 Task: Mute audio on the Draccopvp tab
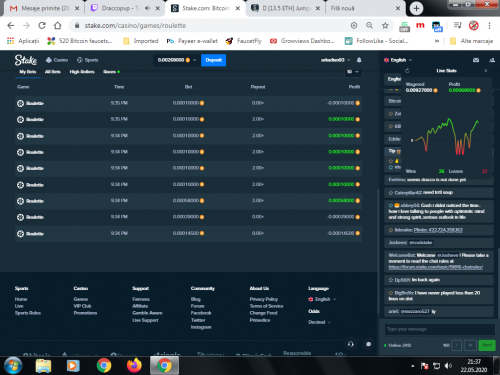coord(148,8)
